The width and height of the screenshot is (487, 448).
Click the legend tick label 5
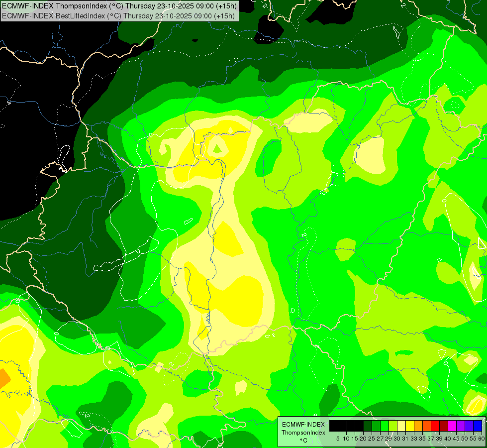(x=338, y=439)
